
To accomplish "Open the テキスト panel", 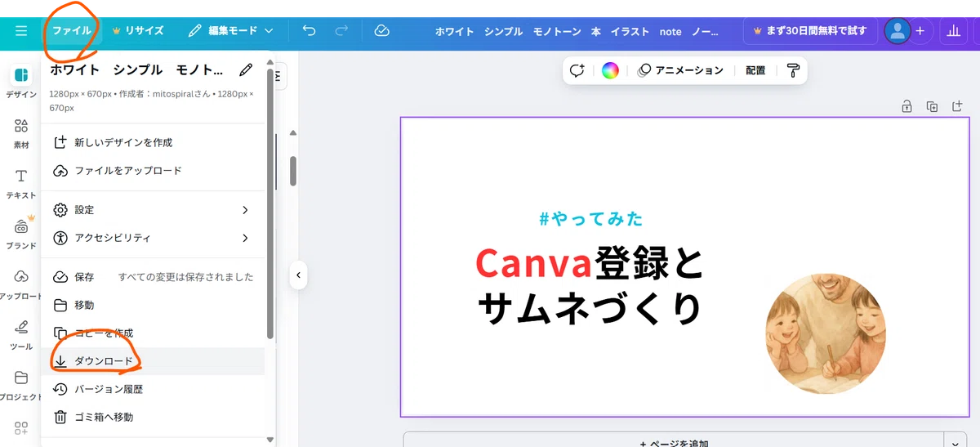I will click(x=21, y=183).
